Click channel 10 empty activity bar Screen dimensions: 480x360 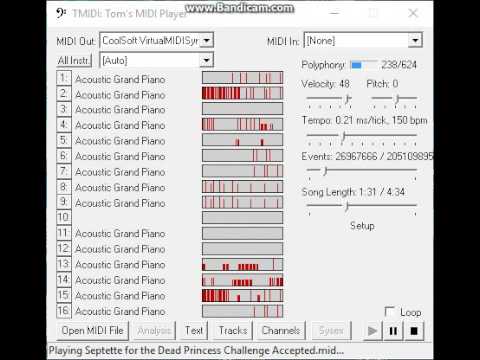click(x=242, y=218)
